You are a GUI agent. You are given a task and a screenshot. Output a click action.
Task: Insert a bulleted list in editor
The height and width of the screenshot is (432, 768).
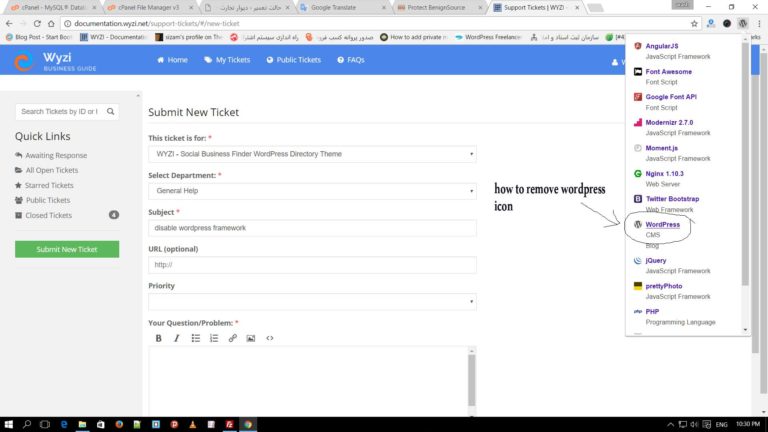pyautogui.click(x=196, y=338)
